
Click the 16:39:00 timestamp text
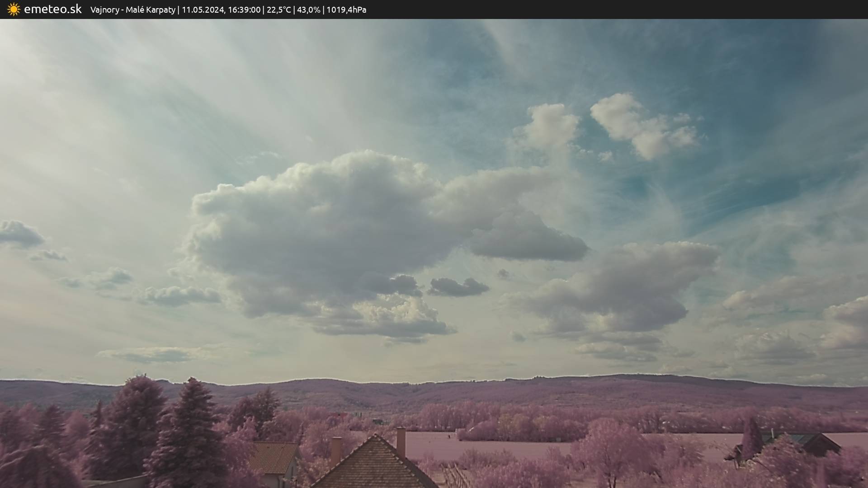pos(244,10)
